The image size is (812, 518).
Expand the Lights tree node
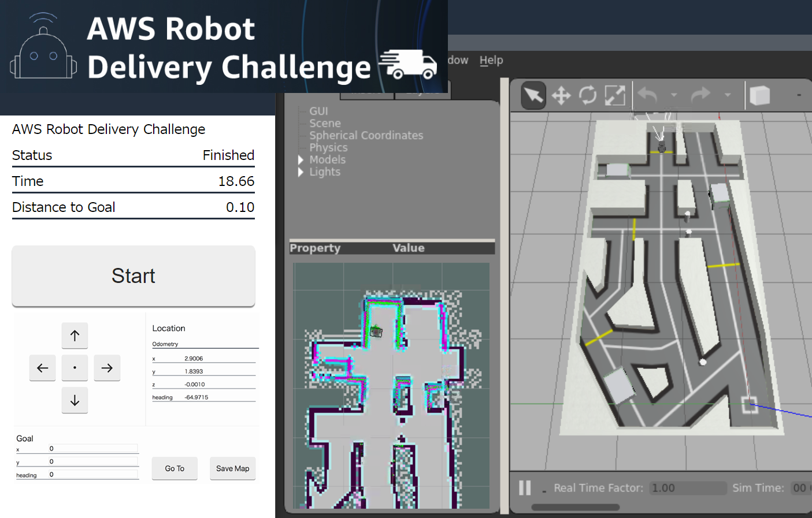[301, 172]
